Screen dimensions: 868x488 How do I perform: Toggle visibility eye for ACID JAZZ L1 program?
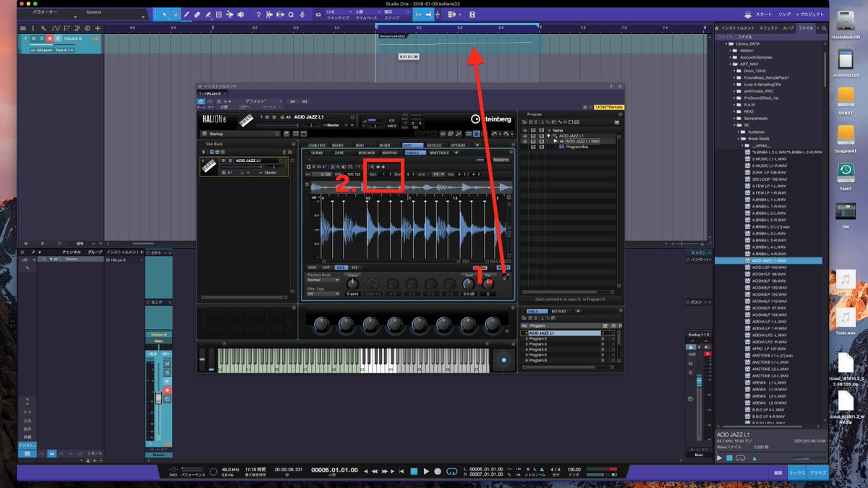(x=524, y=135)
